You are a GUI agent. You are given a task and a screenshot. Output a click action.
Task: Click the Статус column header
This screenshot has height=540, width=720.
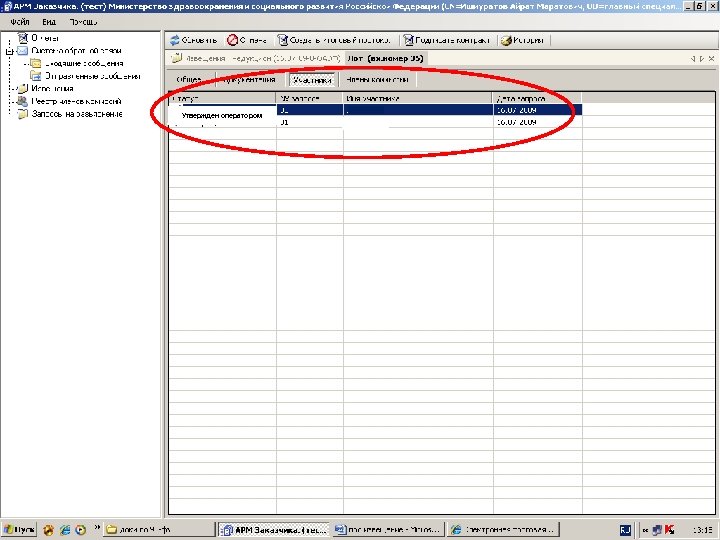[222, 98]
